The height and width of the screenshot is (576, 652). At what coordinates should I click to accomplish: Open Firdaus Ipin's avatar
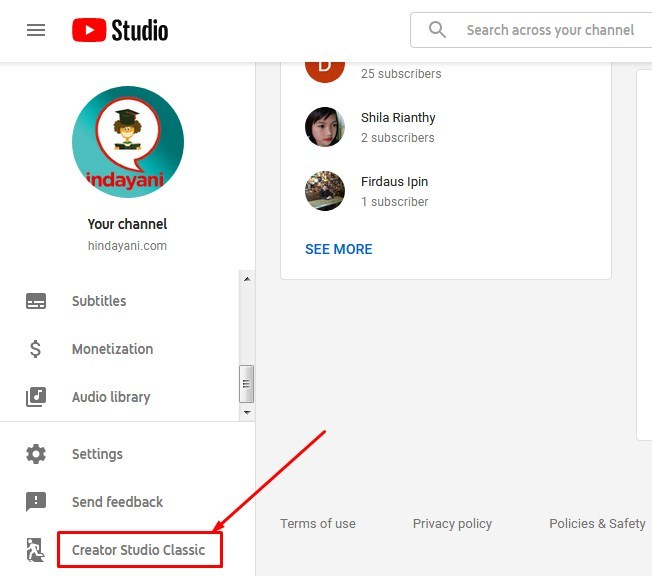325,191
